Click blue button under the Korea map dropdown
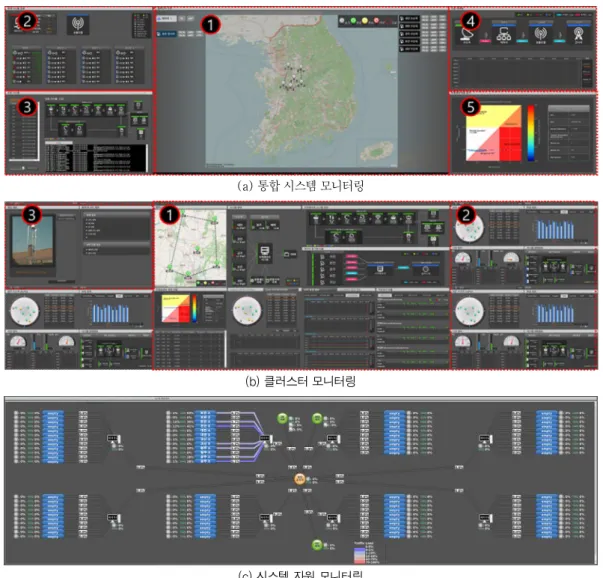Screen dimensions: 603x578 pyautogui.click(x=167, y=34)
